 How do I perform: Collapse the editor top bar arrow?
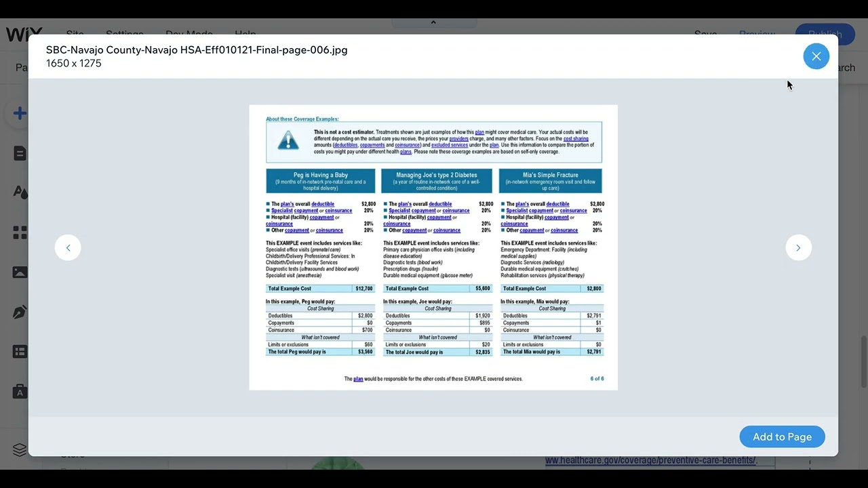tap(433, 22)
